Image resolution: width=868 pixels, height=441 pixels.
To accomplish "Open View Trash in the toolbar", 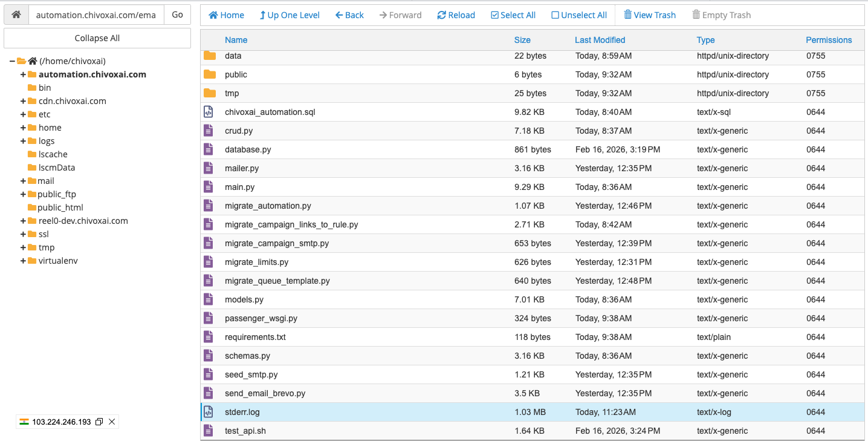I will pos(650,15).
